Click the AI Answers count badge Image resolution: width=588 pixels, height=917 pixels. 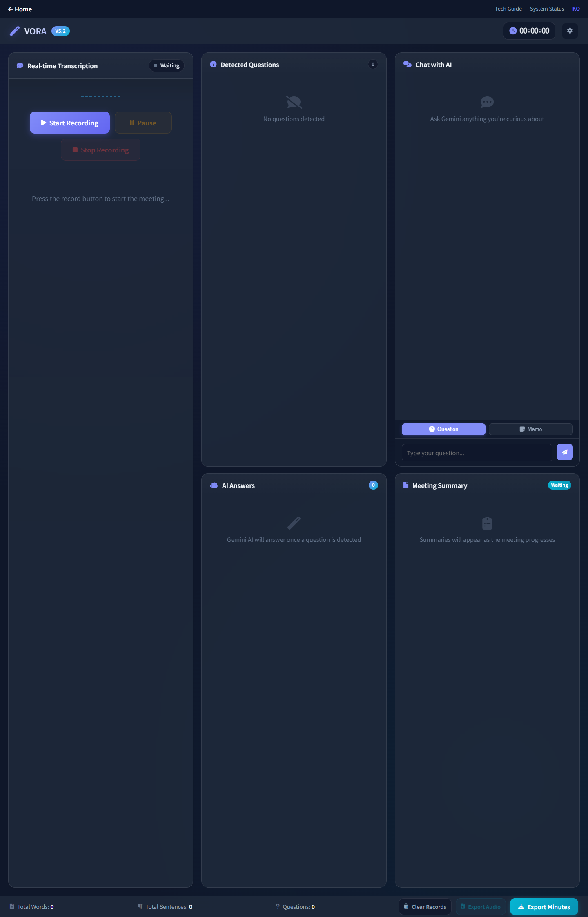coord(373,485)
